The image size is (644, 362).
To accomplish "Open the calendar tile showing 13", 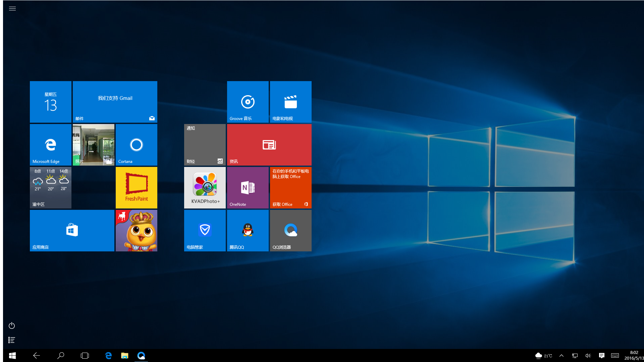I will click(x=51, y=102).
